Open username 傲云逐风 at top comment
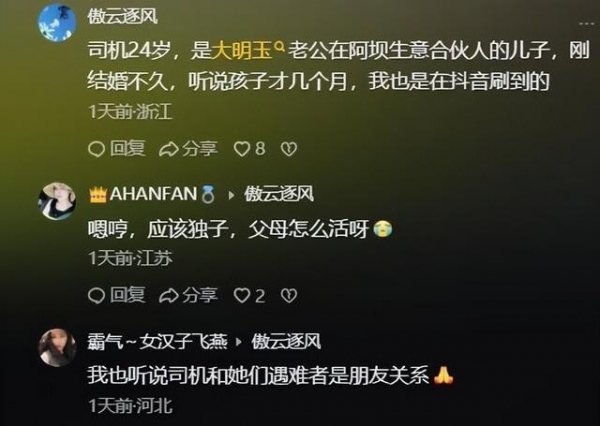The height and width of the screenshot is (426, 600). click(x=122, y=16)
